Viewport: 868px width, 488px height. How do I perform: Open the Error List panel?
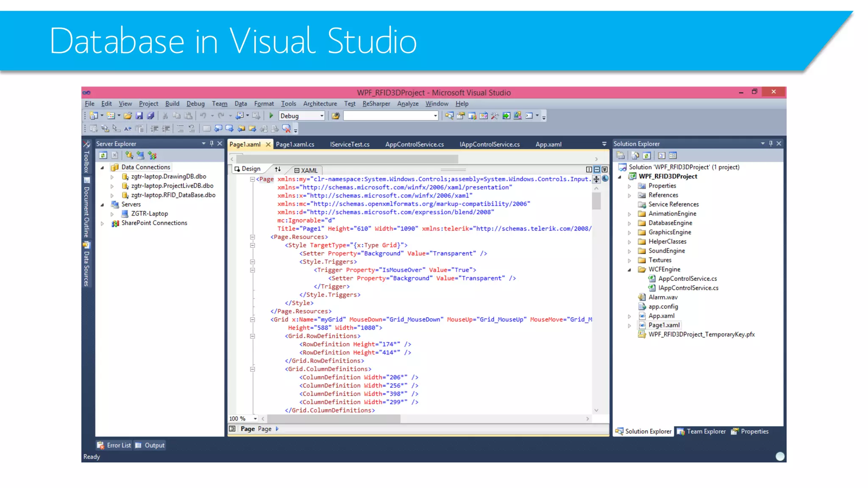click(114, 446)
